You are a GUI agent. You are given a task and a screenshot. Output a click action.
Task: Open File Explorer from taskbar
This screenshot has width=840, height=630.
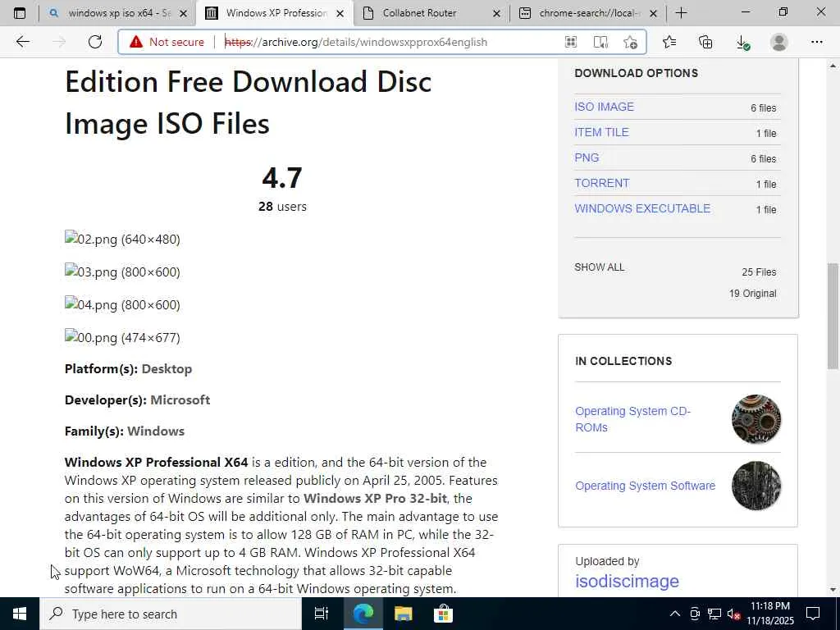tap(403, 614)
